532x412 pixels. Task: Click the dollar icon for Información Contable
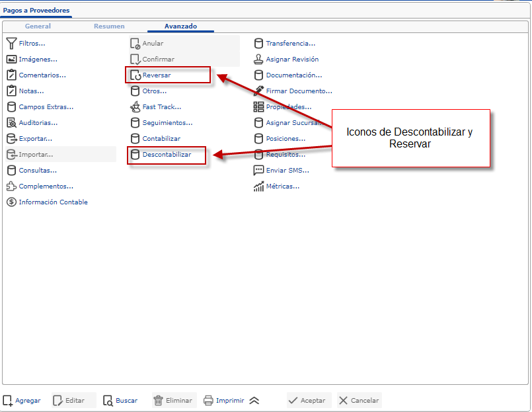click(11, 202)
